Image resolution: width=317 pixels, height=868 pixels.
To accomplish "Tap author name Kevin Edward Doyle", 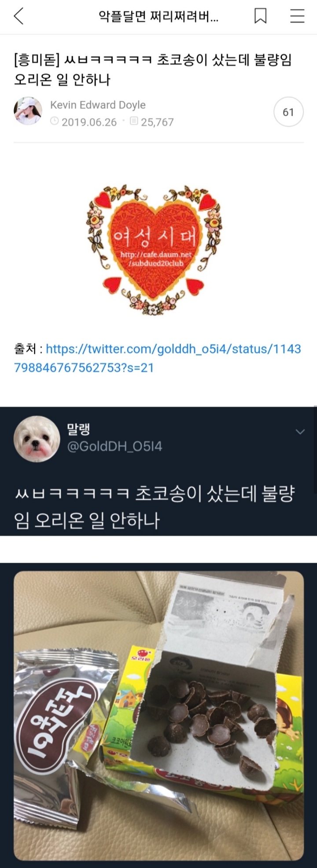I will tap(98, 105).
